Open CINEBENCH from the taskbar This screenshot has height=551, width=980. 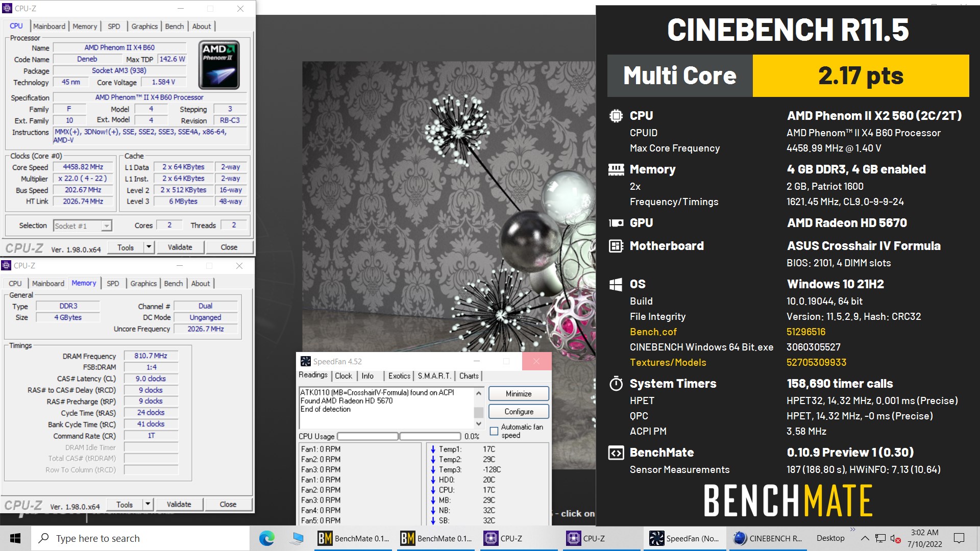click(x=767, y=538)
